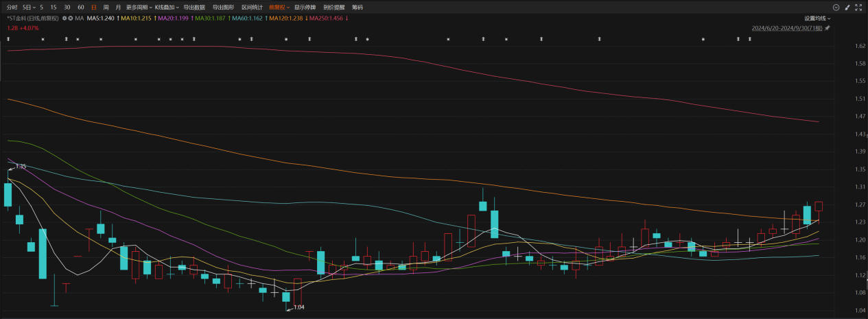The image size is (868, 319).
Task: Click the circled down-arrow icon at top right
Action: click(836, 7)
